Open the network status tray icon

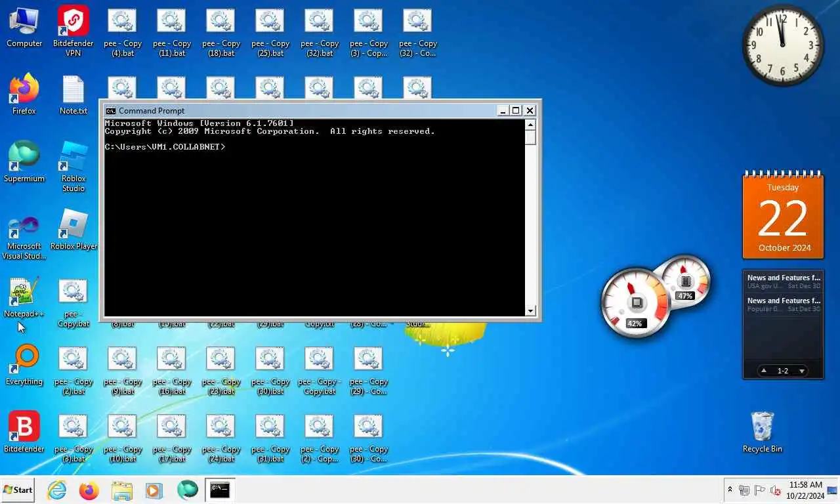(x=744, y=490)
